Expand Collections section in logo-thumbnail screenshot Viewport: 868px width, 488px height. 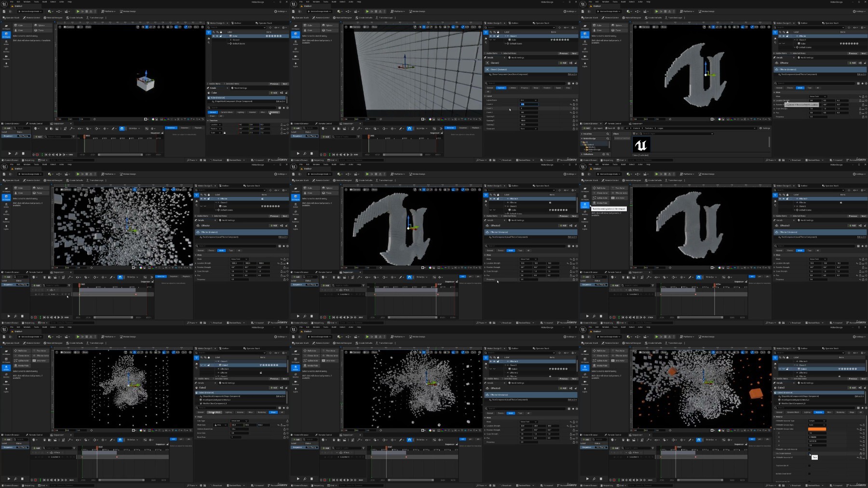point(582,154)
